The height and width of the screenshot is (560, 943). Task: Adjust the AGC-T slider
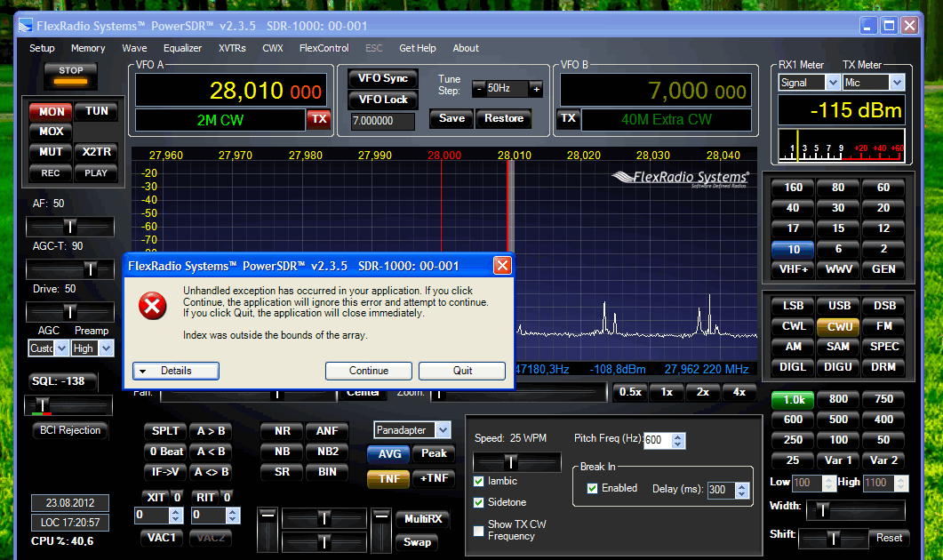[69, 268]
